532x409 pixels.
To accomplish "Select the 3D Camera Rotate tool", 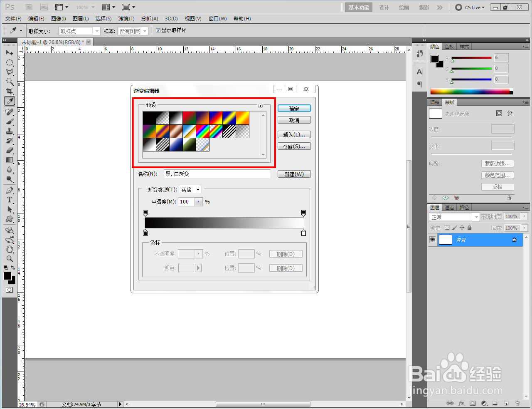I will 10,240.
